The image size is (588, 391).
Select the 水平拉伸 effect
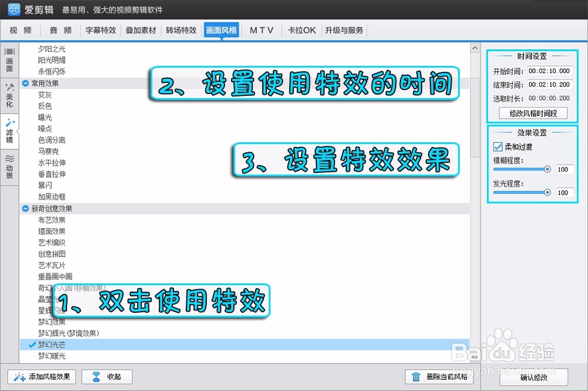[x=52, y=163]
